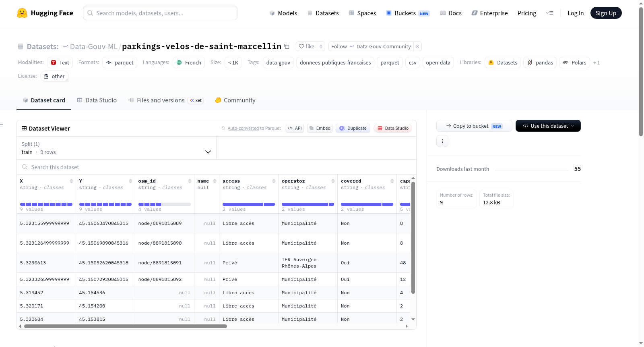Click the sort icon in osm_id column

click(x=190, y=181)
